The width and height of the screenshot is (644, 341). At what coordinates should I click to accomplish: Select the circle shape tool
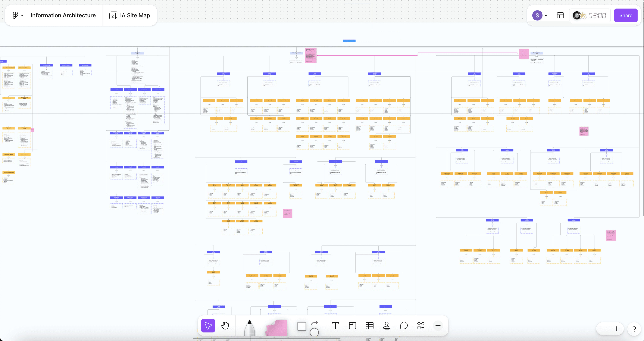point(314,332)
